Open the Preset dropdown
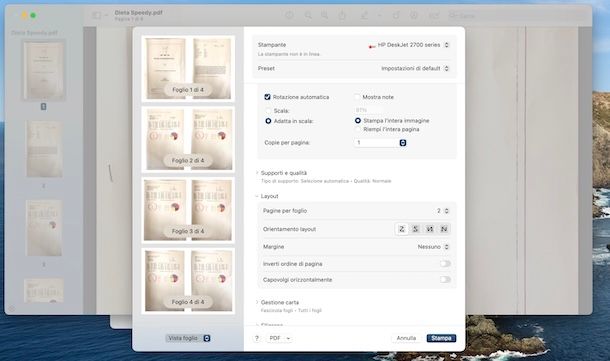The image size is (610, 361). [x=415, y=68]
